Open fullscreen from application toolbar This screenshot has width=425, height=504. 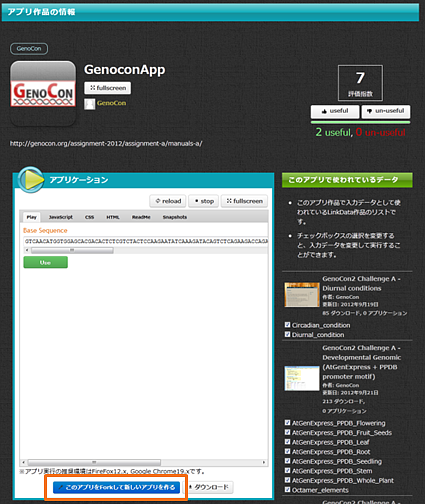tap(244, 201)
